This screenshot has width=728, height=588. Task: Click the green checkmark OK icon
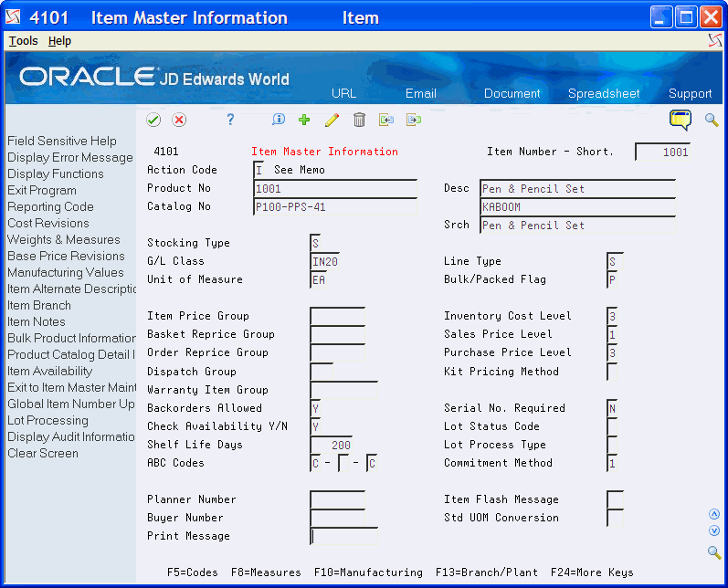pos(153,121)
